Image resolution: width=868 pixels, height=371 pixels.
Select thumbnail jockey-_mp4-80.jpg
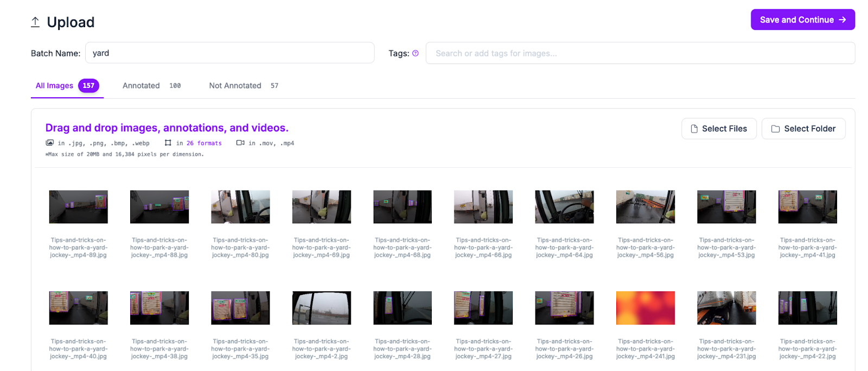(240, 207)
